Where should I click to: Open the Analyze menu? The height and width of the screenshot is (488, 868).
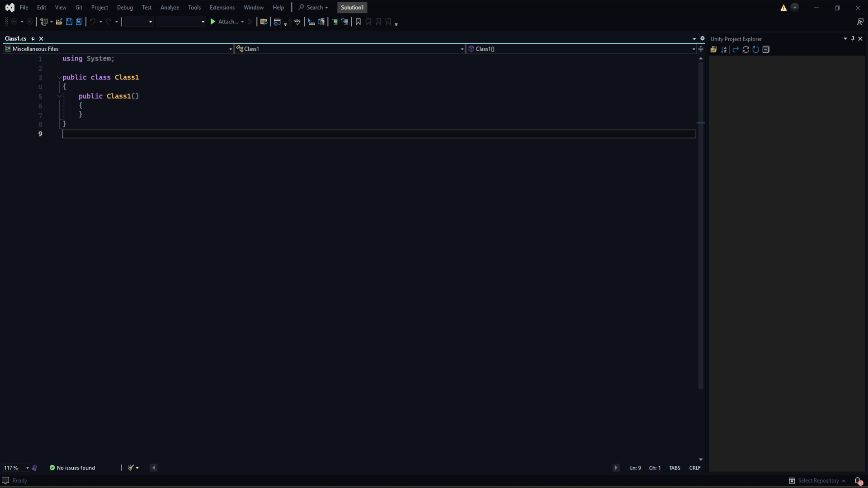click(x=170, y=8)
